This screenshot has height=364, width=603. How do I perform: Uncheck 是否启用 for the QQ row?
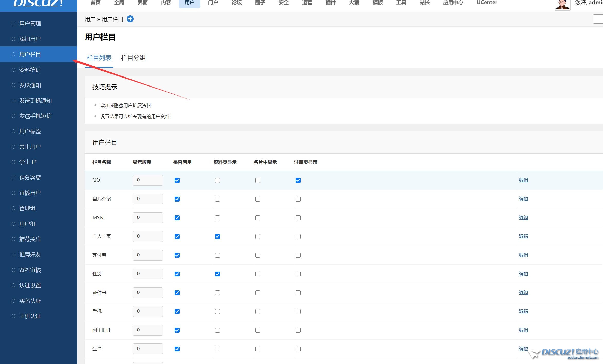tap(177, 180)
